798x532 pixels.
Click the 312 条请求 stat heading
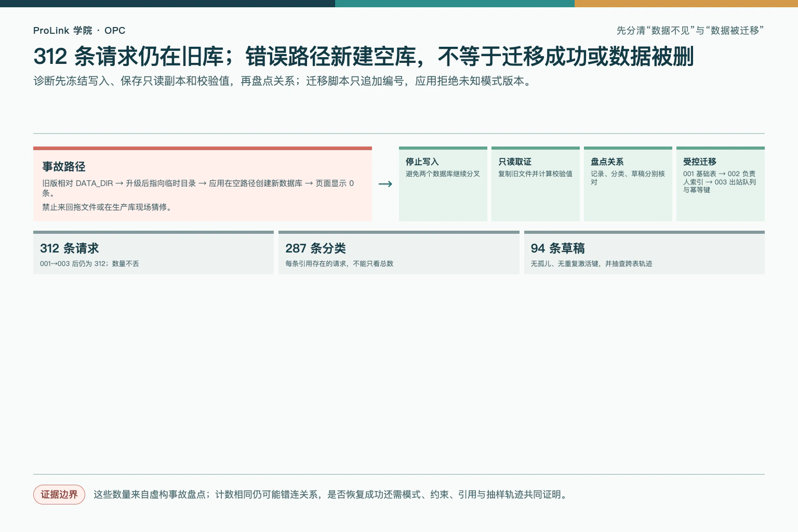click(69, 248)
